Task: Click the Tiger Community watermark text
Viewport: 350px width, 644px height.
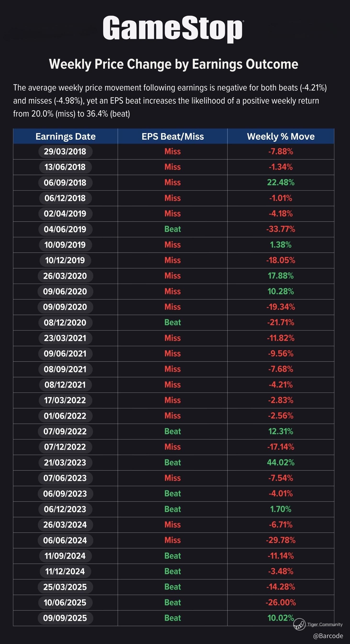Action: point(325,624)
